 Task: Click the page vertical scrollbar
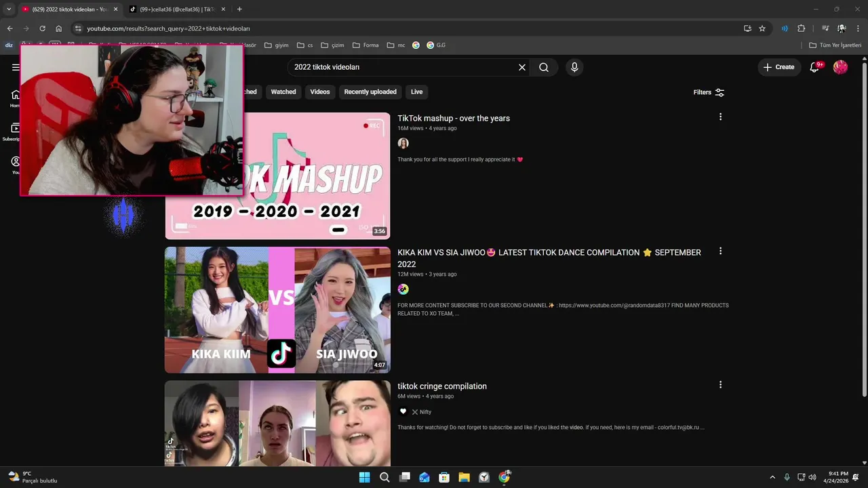point(864,230)
